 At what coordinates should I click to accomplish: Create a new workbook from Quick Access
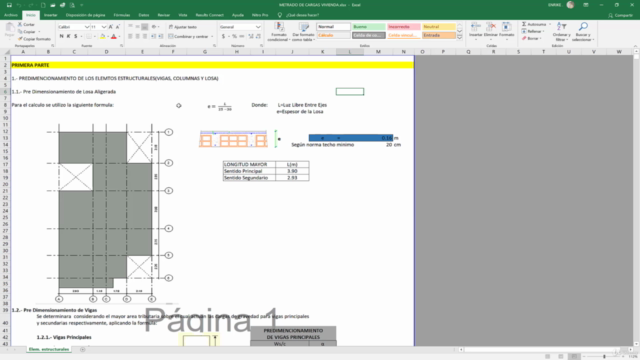[43, 5]
